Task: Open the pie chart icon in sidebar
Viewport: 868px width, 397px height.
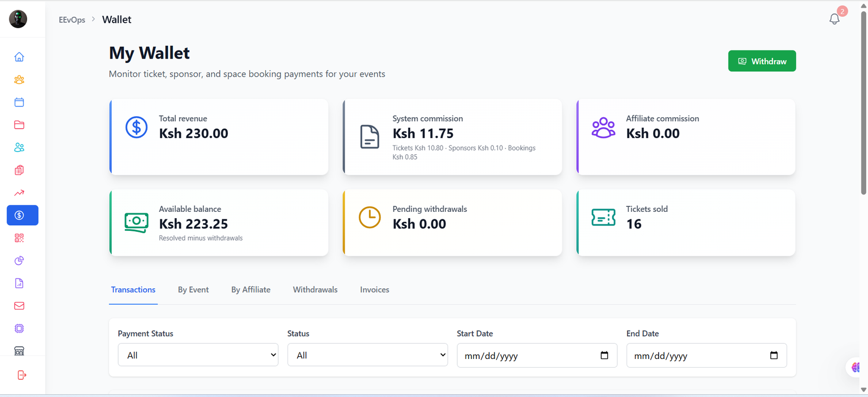Action: [19, 261]
